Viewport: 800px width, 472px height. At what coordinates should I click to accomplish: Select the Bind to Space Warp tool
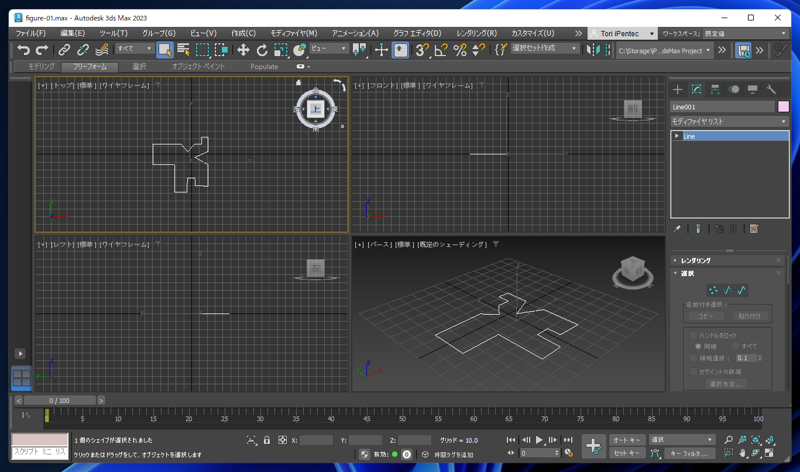[102, 49]
